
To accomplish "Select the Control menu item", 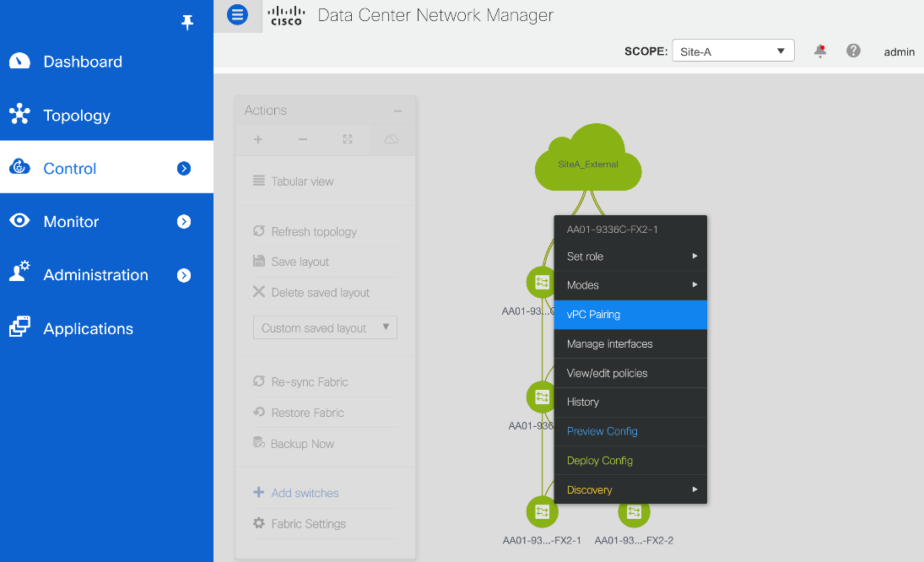I will pos(106,168).
